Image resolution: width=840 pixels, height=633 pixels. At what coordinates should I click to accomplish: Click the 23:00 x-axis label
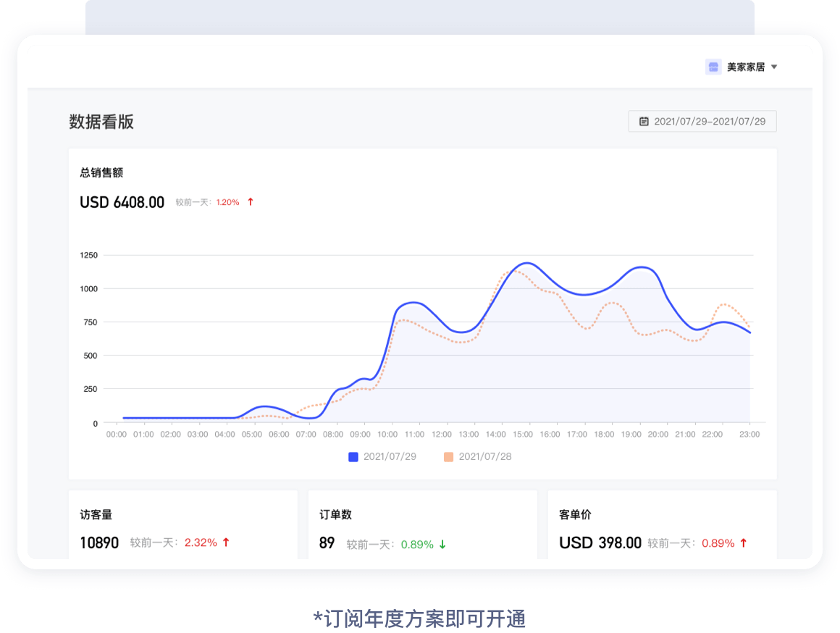749,434
